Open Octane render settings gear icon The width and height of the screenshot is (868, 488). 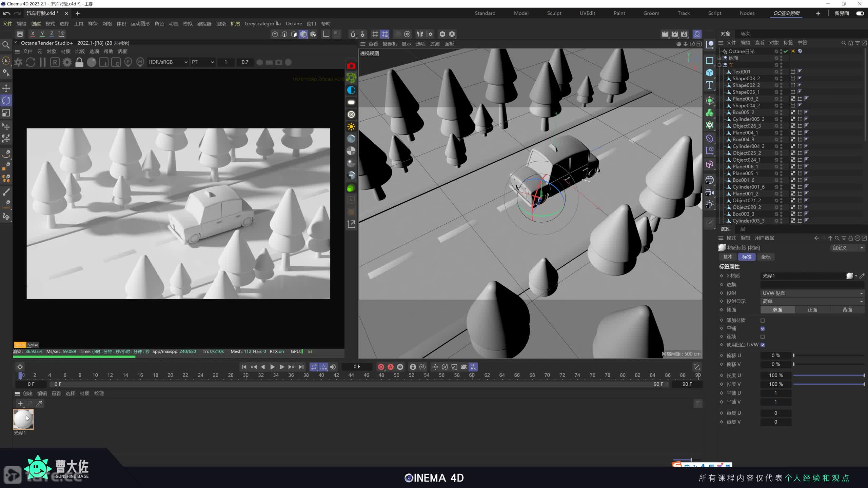tap(67, 62)
